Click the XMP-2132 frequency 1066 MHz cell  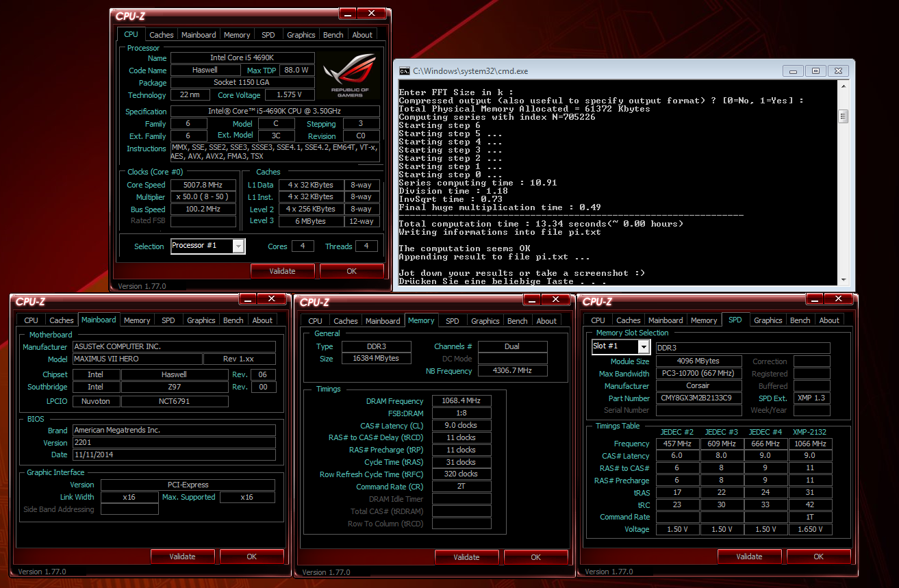coord(811,444)
